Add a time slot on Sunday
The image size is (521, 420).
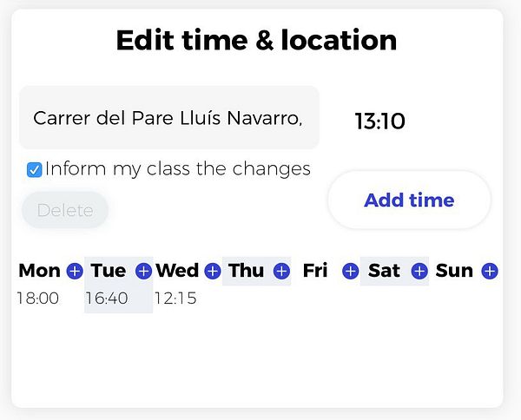490,272
